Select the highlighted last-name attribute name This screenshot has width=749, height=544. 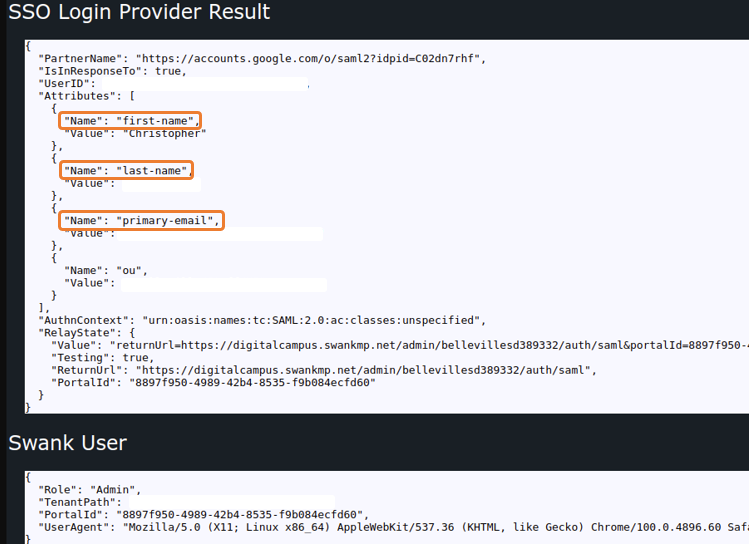(x=126, y=170)
